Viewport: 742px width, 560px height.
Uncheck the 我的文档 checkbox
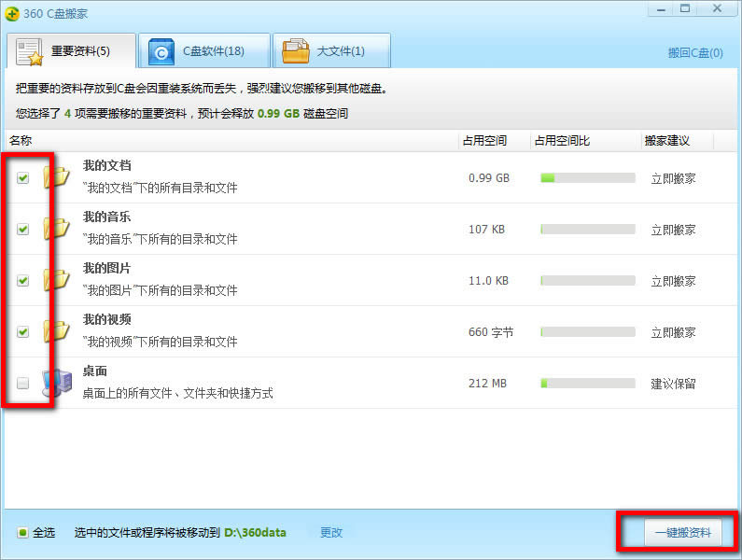[23, 178]
